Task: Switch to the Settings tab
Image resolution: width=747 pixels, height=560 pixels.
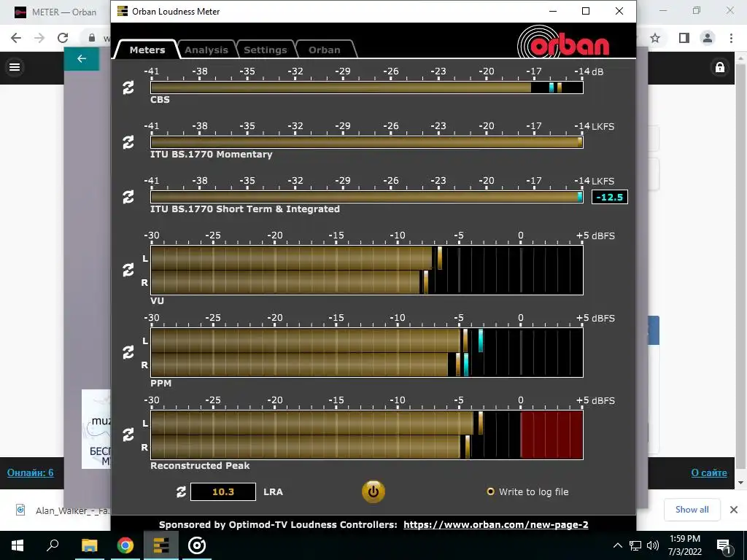Action: click(x=266, y=50)
